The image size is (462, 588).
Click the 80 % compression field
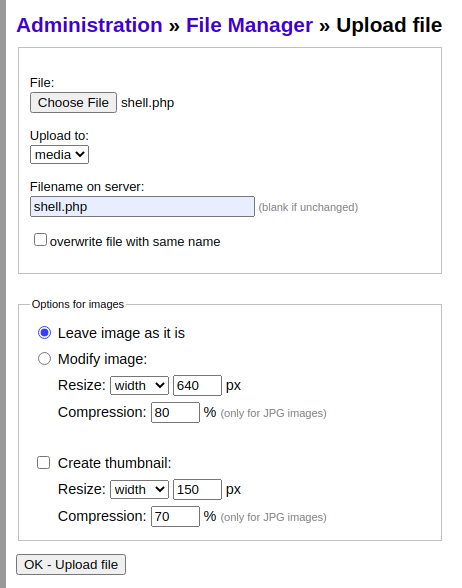(x=176, y=412)
